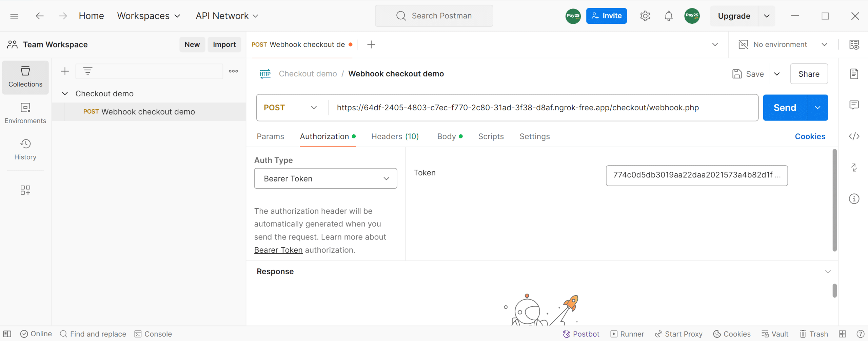Screen dimensions: 868x341
Task: Open the hamburger menu icon
Action: coord(14,16)
